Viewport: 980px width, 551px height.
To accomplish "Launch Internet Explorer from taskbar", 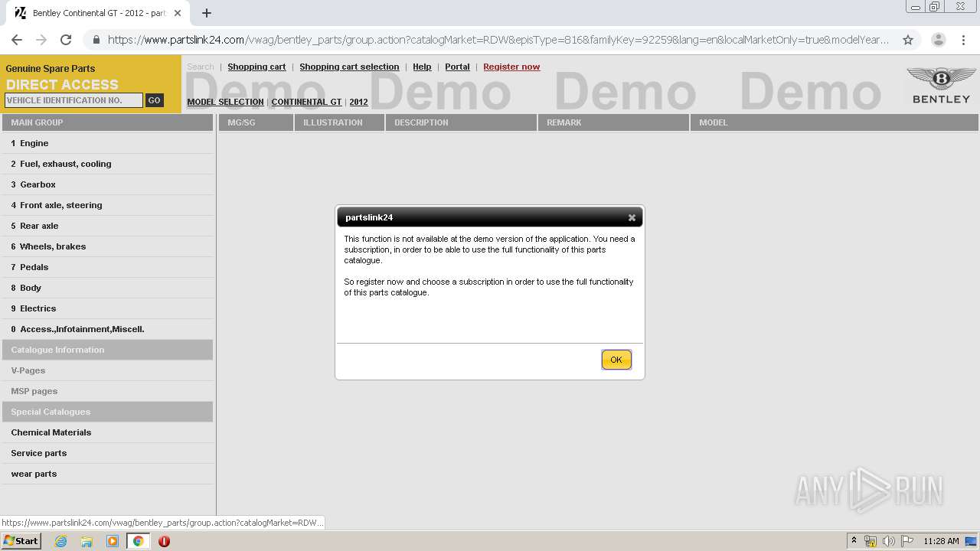I will point(60,541).
